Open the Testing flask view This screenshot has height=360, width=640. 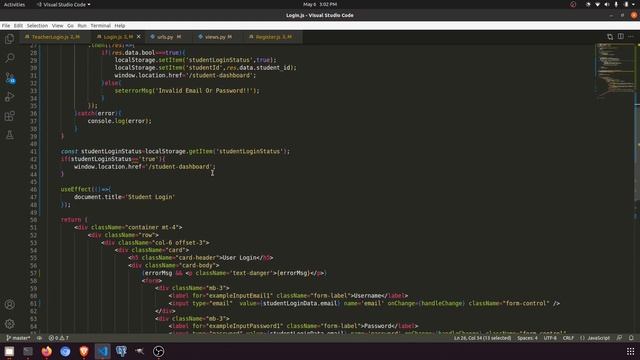pyautogui.click(x=9, y=135)
